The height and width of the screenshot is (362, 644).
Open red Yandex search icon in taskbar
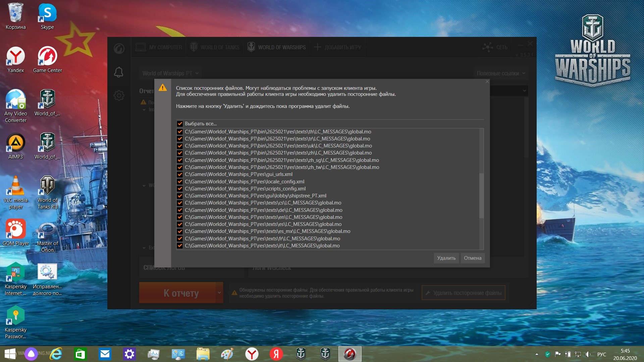pos(276,354)
